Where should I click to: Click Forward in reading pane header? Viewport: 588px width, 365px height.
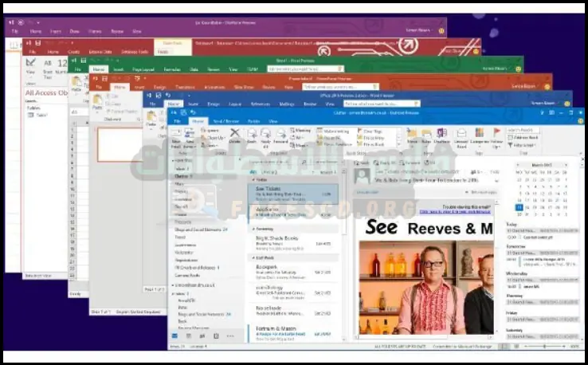410,163
